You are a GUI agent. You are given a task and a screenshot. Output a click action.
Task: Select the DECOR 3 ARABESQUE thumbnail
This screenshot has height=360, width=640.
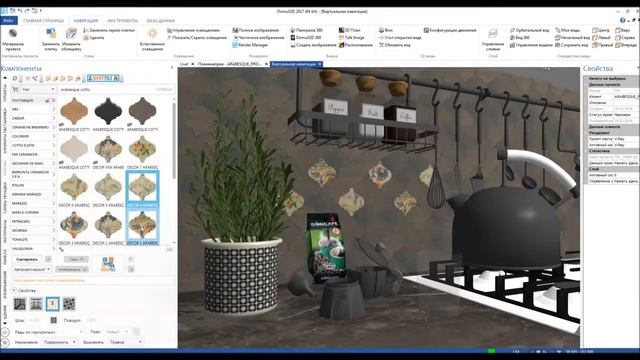coord(74,225)
